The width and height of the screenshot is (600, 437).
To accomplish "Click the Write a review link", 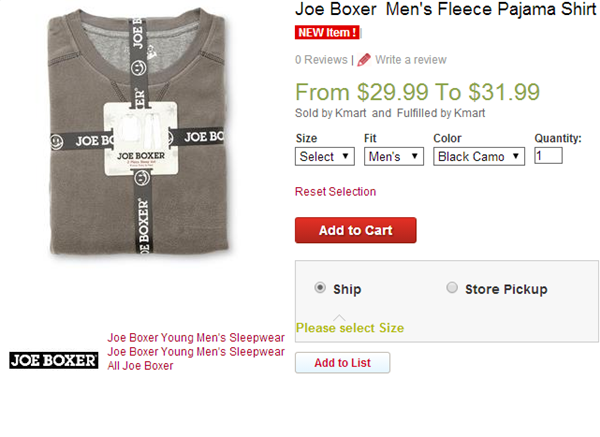I will tap(411, 60).
